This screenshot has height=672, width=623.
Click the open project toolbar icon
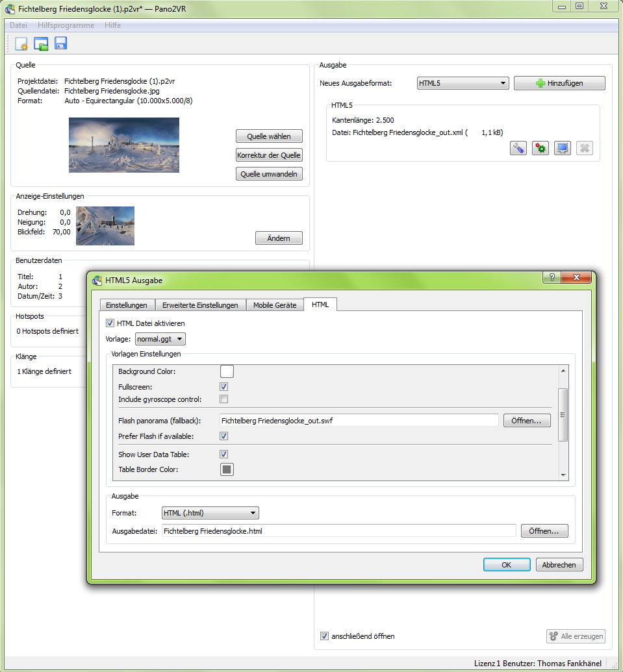(41, 44)
